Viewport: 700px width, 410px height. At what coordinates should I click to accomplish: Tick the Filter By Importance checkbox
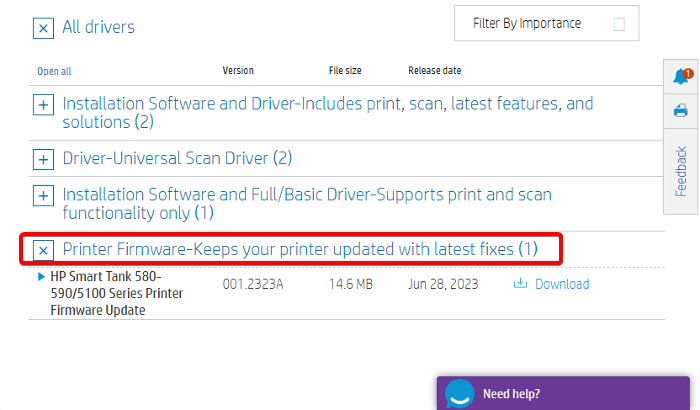(619, 24)
